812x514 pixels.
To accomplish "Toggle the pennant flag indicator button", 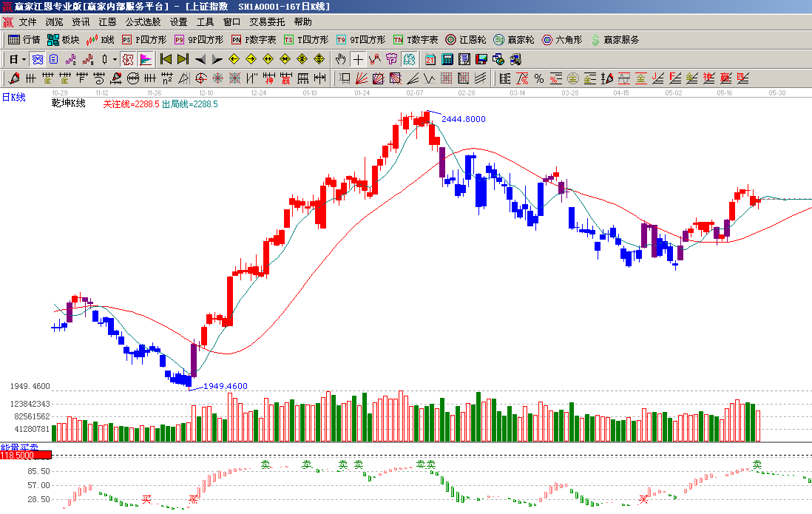I will tap(146, 59).
